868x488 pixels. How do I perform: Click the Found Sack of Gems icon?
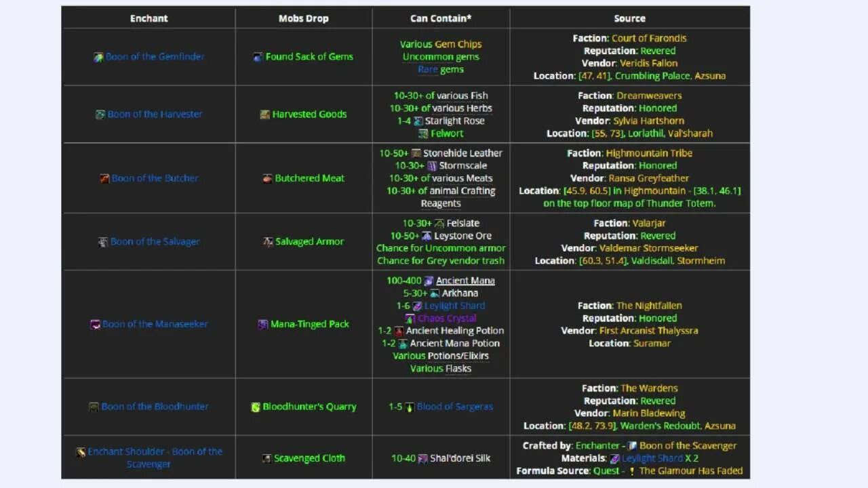[x=258, y=57]
